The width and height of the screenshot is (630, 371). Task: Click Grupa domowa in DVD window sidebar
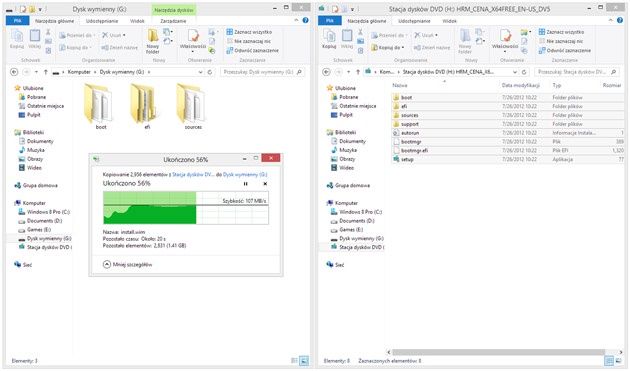coord(348,185)
